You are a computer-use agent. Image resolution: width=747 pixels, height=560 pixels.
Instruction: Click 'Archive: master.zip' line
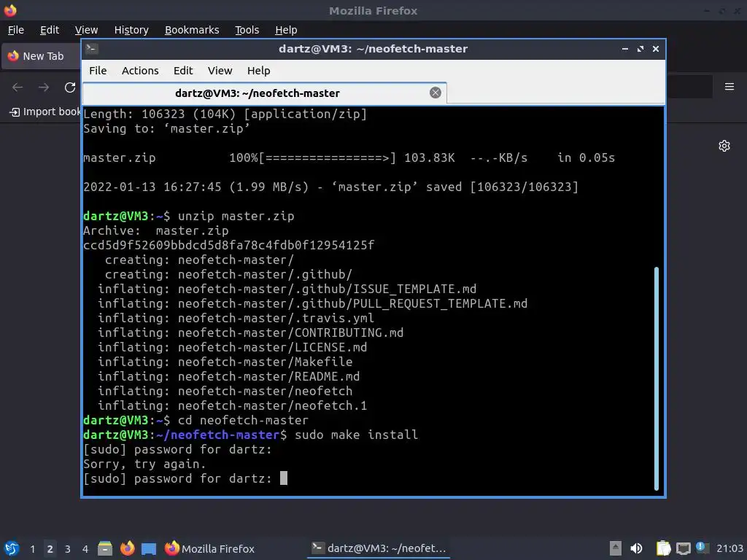(156, 231)
